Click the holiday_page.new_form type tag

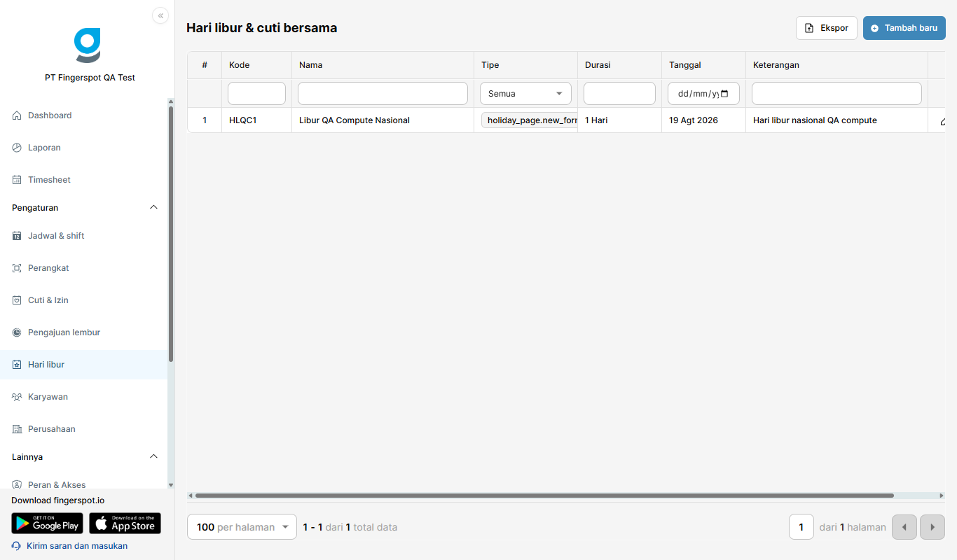coord(530,120)
